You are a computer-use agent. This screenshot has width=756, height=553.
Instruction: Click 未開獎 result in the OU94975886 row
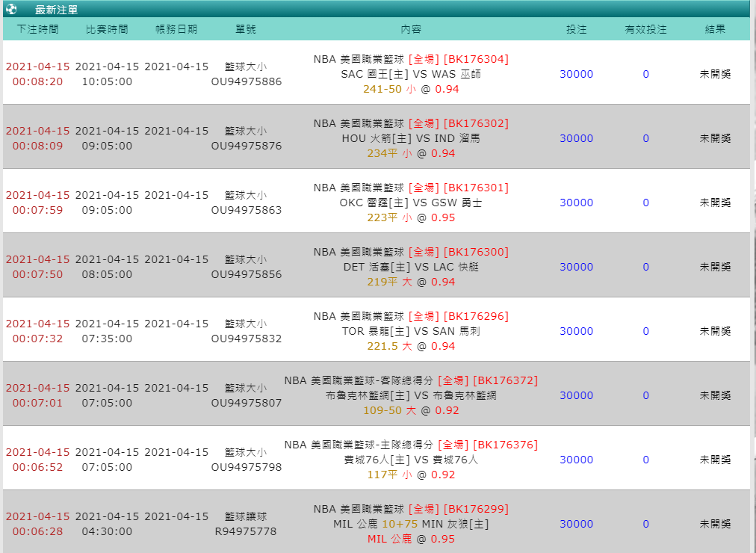pos(716,74)
